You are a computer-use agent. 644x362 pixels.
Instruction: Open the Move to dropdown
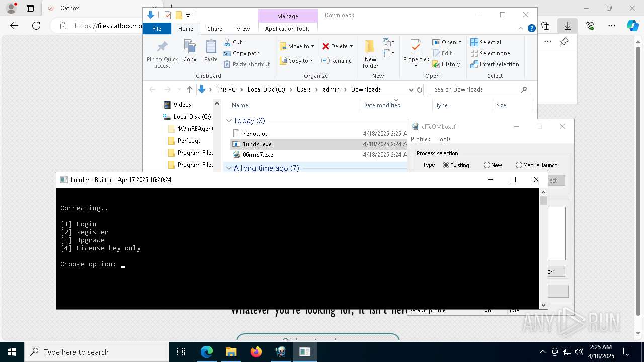pyautogui.click(x=297, y=46)
